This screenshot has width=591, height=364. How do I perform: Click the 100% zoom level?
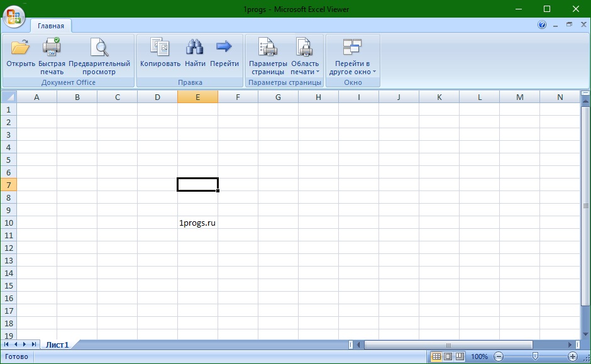pos(480,356)
